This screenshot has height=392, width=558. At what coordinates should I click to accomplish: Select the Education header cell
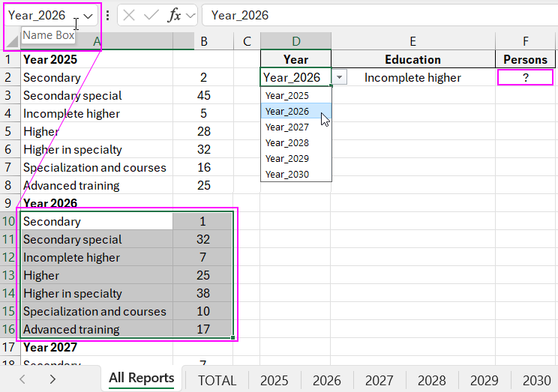412,59
